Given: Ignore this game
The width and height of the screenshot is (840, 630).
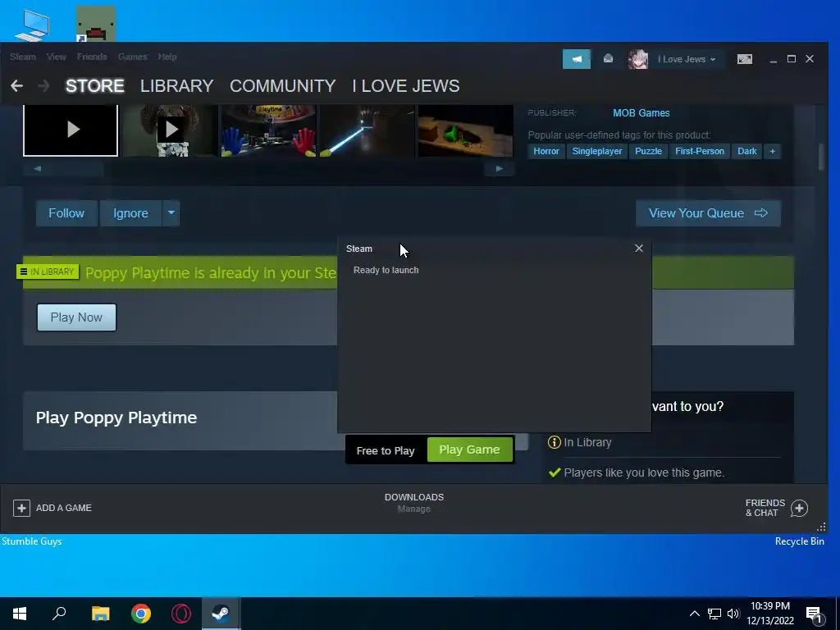Looking at the screenshot, I should (130, 213).
